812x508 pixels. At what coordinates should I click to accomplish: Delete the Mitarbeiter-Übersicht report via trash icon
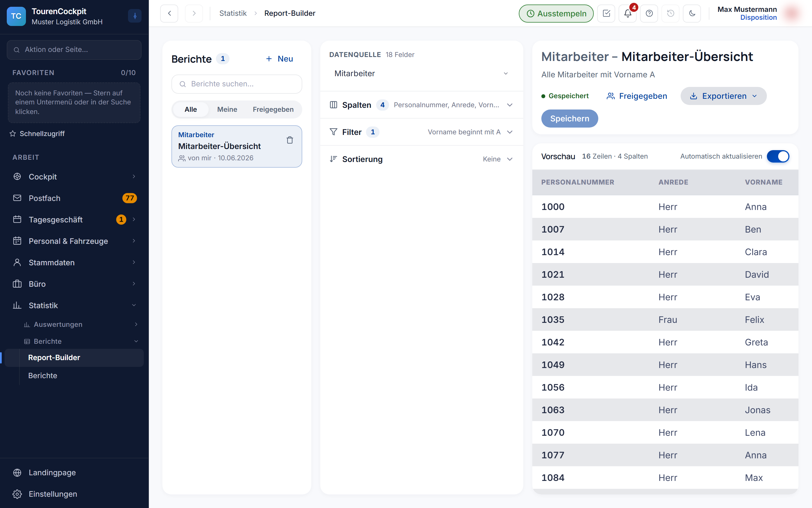(x=290, y=140)
